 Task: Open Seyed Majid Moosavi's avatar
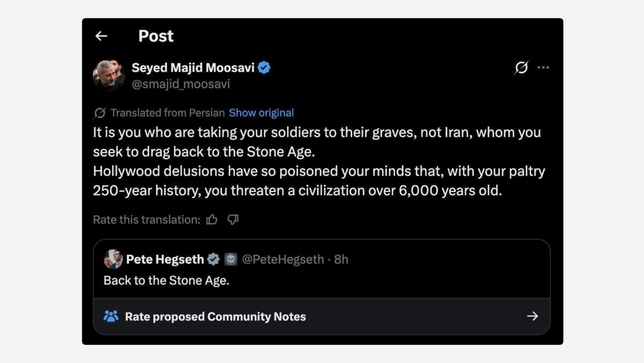(x=109, y=75)
